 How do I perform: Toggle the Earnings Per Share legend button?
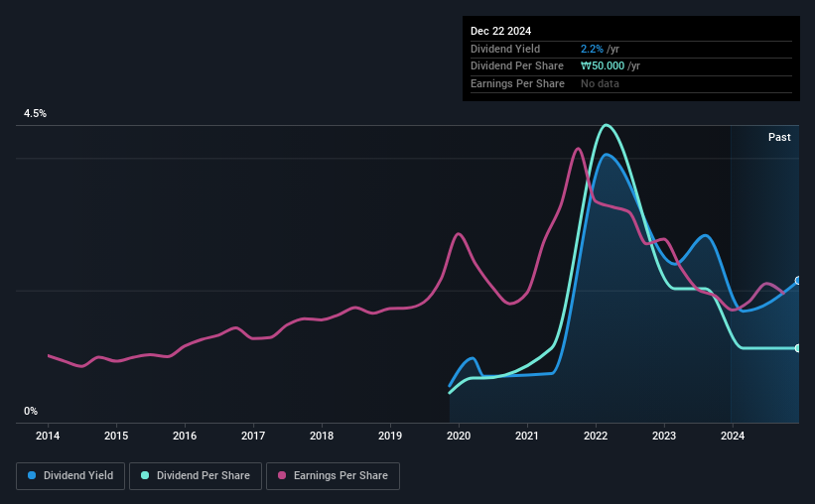tap(333, 476)
